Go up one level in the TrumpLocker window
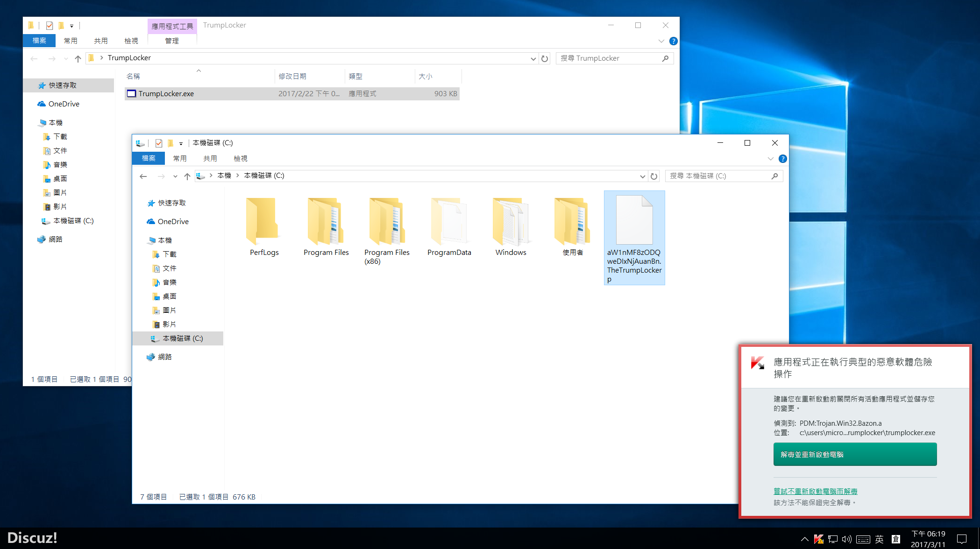 78,58
